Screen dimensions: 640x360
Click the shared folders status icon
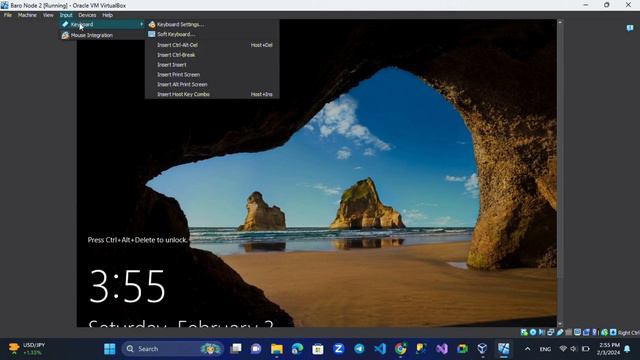(569, 332)
